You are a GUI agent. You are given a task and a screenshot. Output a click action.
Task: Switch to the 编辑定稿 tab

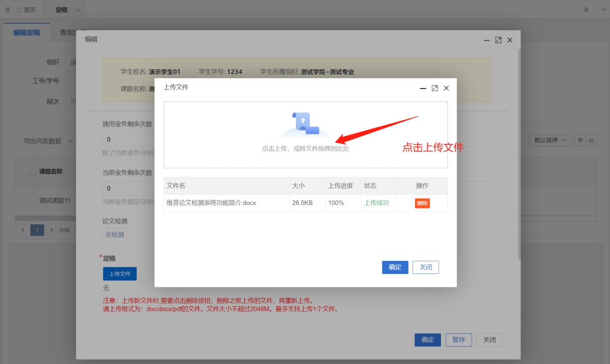26,33
